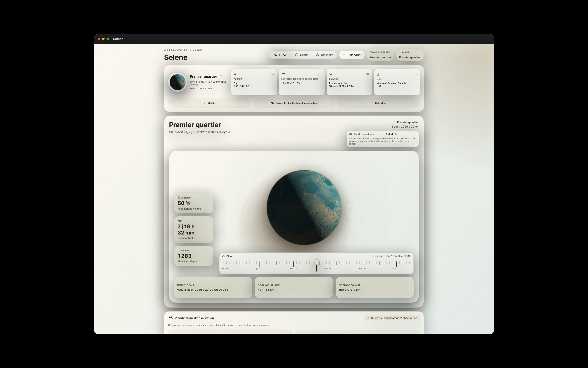
Task: Click the Montréal, Québec, Canada location text
Action: coord(391,83)
